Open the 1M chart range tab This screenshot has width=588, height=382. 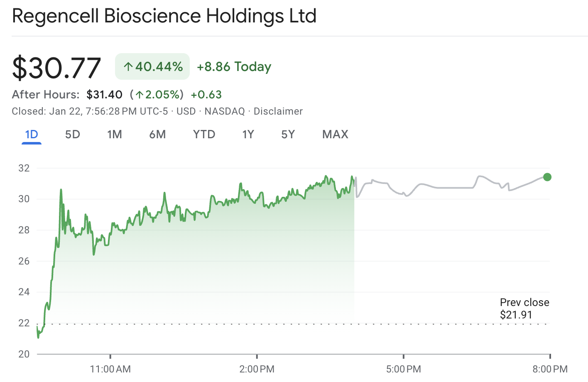pos(114,135)
